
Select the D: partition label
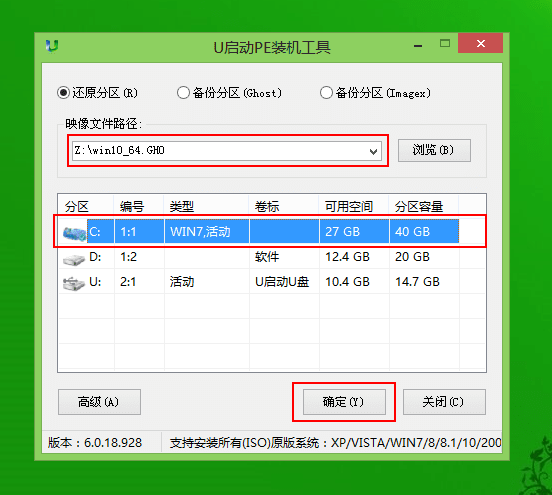[x=95, y=257]
